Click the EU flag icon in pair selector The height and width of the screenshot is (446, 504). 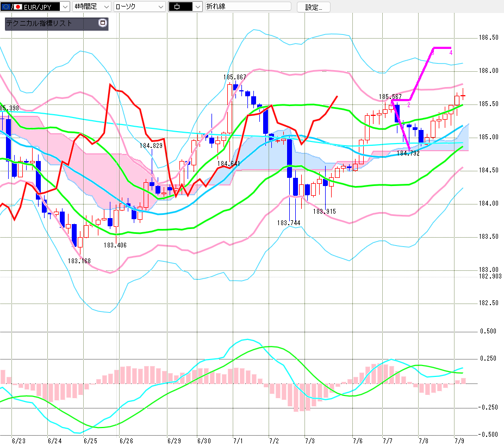(x=6, y=7)
